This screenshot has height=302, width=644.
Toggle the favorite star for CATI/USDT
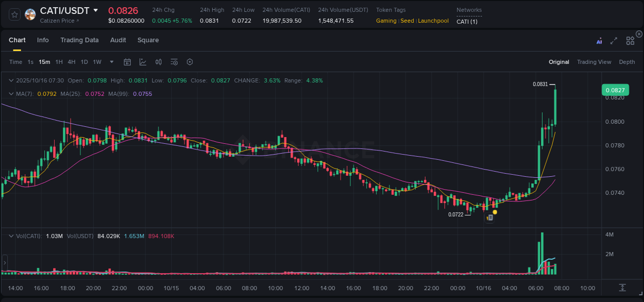[13, 14]
